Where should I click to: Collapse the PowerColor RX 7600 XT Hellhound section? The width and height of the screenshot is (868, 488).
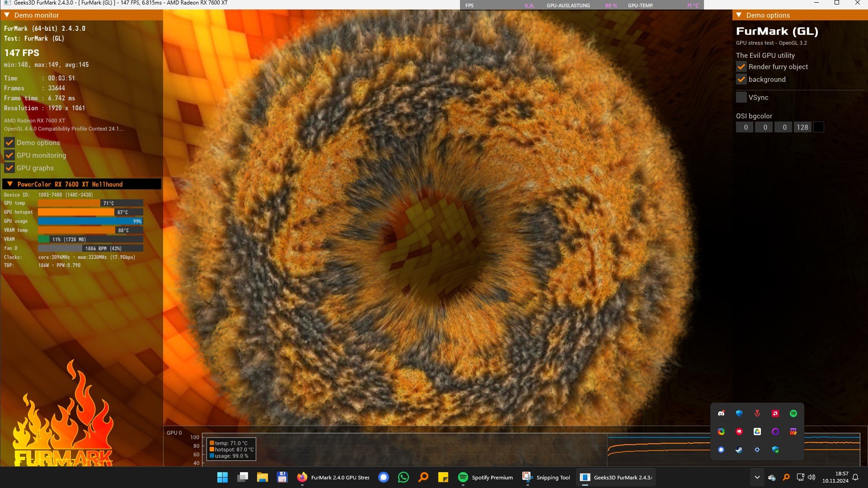coord(10,184)
